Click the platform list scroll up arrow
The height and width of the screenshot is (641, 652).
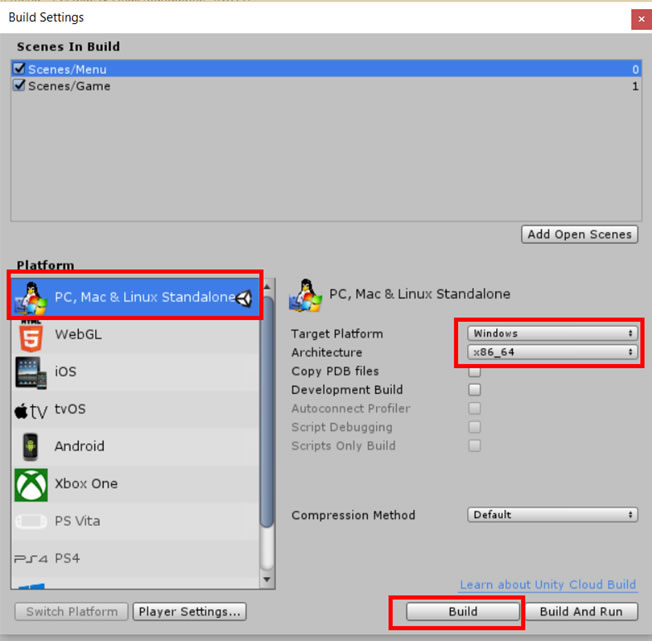(x=267, y=287)
